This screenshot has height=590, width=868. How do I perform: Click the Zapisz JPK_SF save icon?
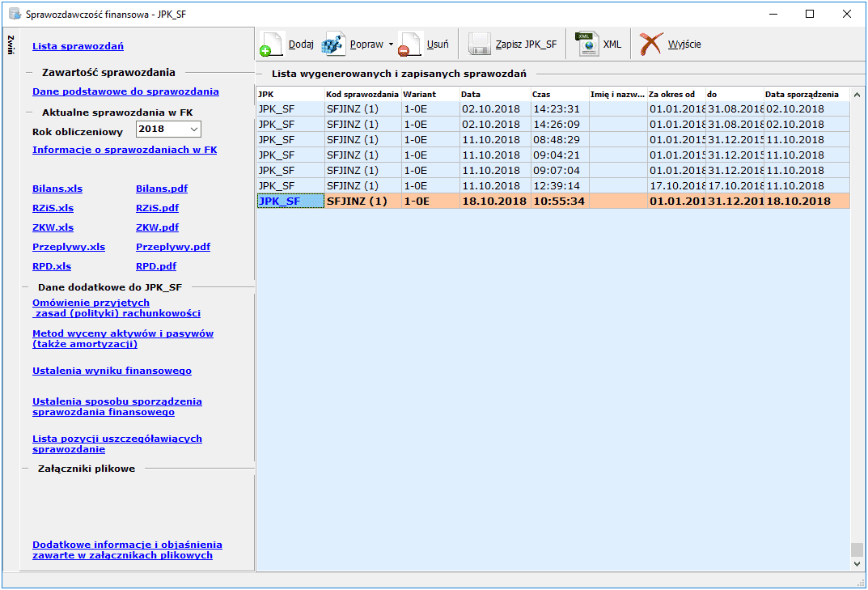tap(480, 45)
